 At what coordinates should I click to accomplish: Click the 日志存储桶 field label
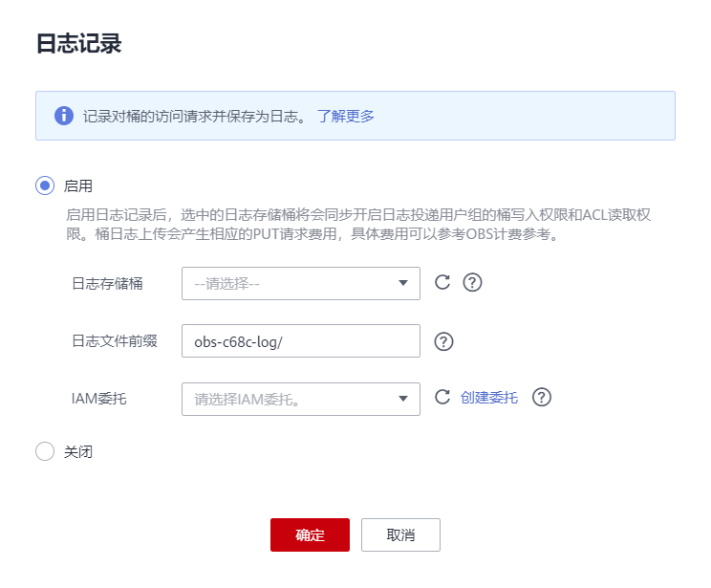tap(107, 284)
